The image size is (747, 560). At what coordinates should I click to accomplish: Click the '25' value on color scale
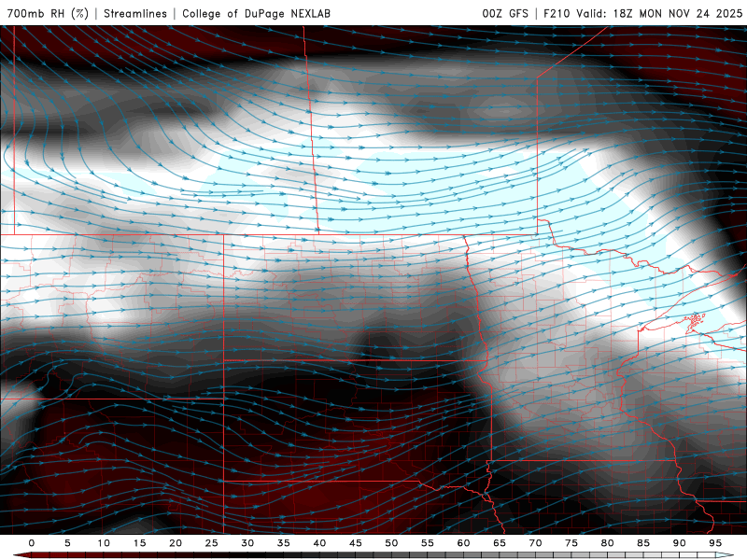pos(212,543)
